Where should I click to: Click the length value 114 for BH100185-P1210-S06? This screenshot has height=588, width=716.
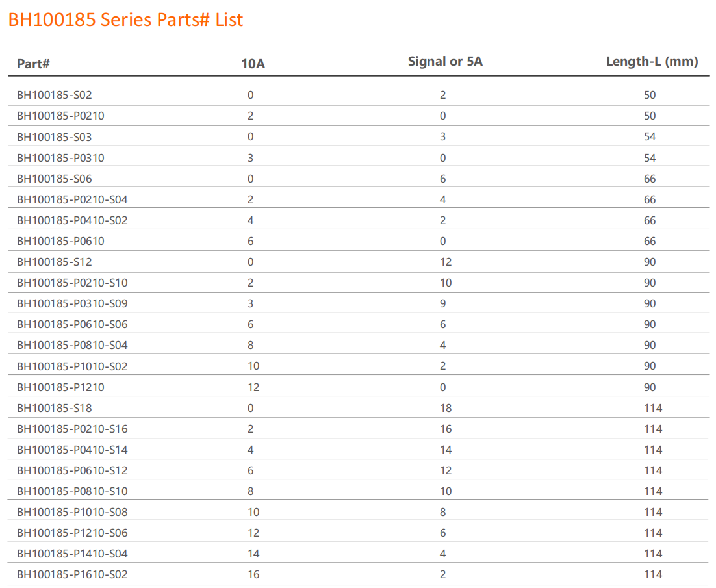653,533
